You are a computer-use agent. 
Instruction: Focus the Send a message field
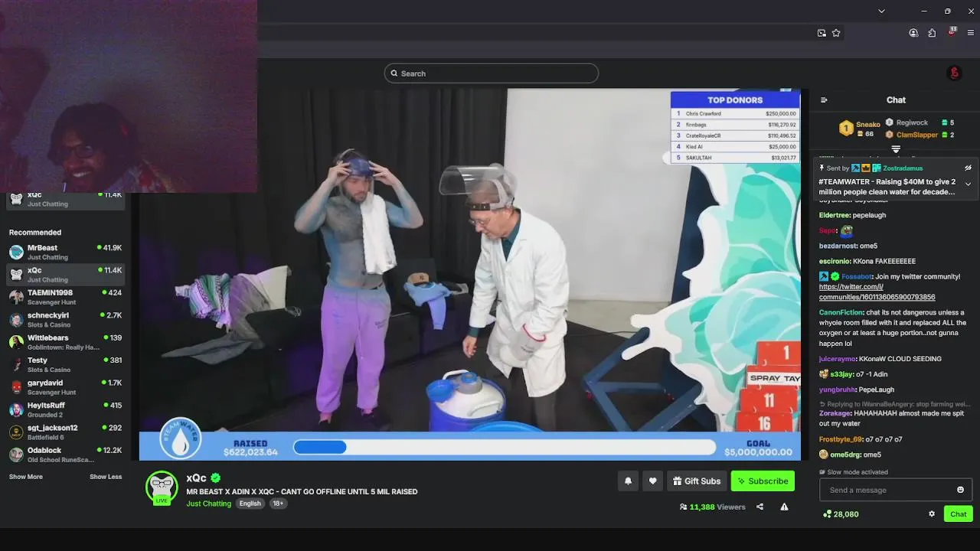(x=896, y=490)
